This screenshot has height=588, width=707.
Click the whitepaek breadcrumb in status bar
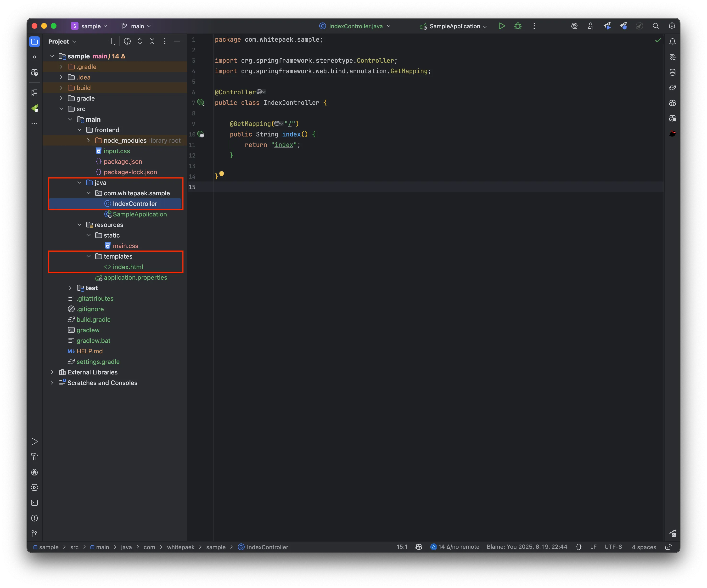click(x=180, y=547)
